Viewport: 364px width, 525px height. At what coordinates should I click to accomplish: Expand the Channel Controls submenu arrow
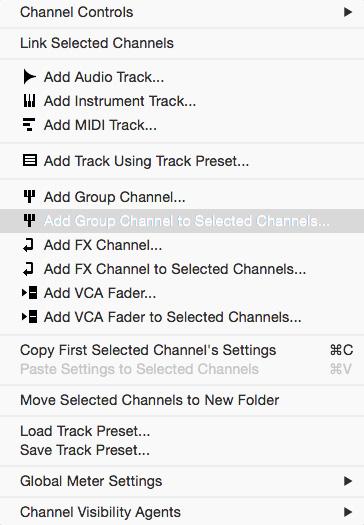[x=348, y=12]
